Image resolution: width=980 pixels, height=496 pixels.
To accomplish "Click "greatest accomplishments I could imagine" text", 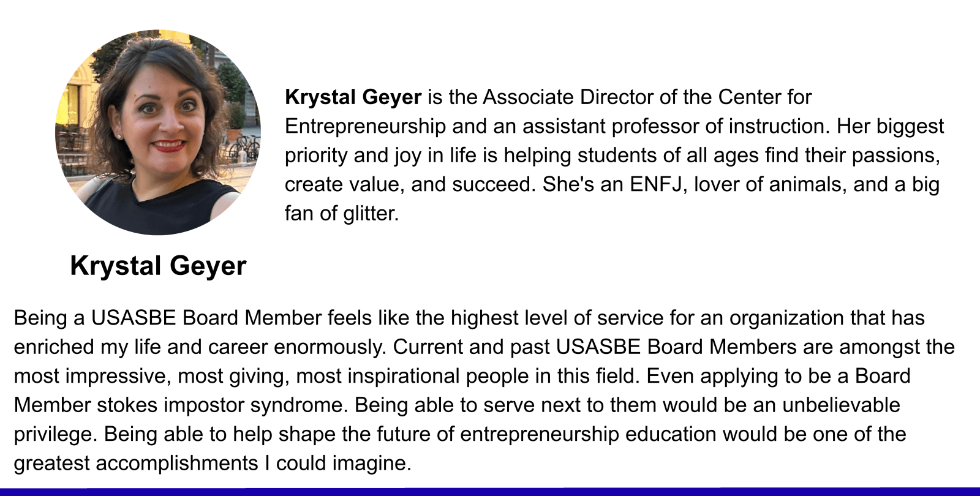I will coord(212,463).
